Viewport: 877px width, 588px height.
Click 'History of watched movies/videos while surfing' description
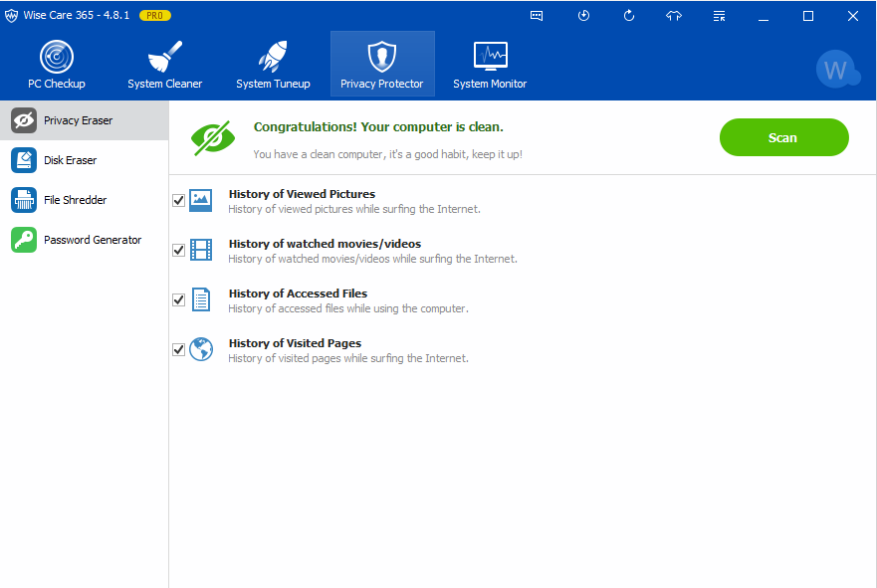coord(372,259)
